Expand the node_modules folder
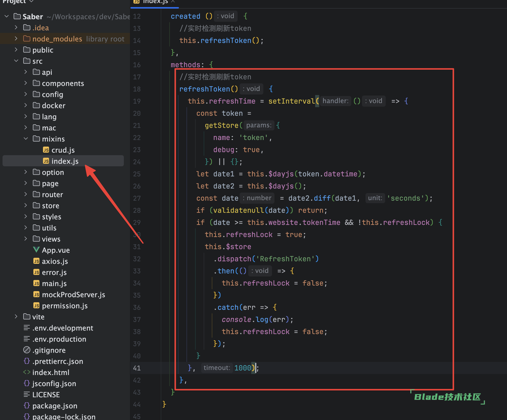507x420 pixels. pyautogui.click(x=16, y=38)
